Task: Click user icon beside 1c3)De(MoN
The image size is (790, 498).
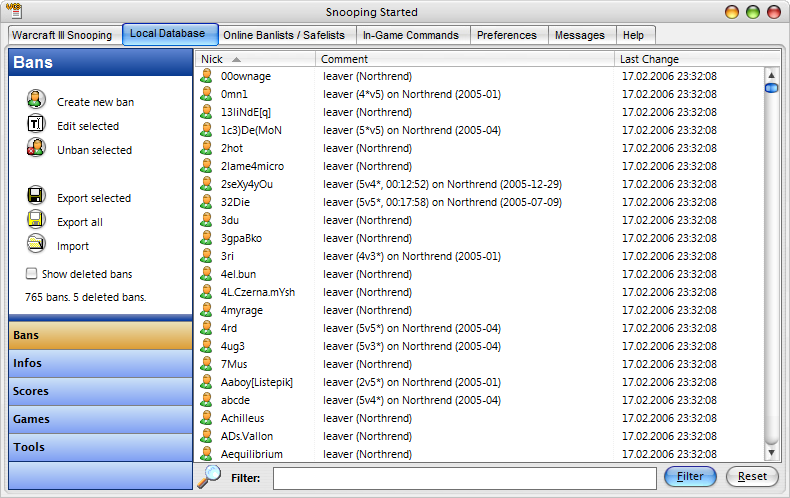Action: [206, 130]
